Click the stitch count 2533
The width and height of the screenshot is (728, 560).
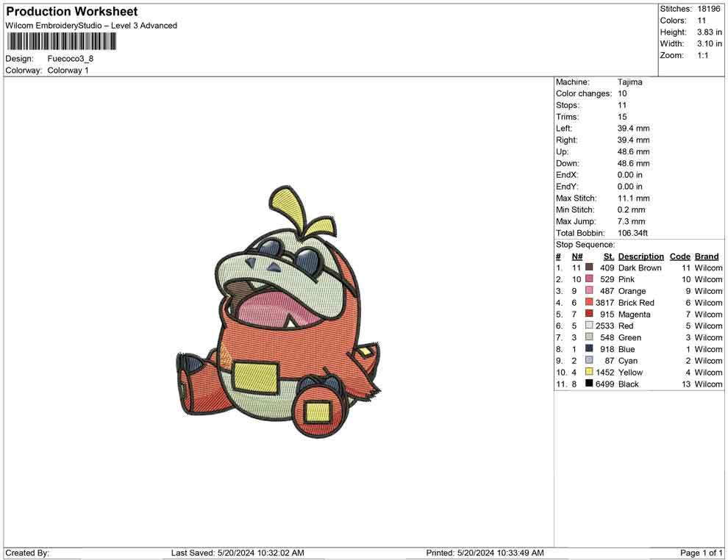(605, 326)
